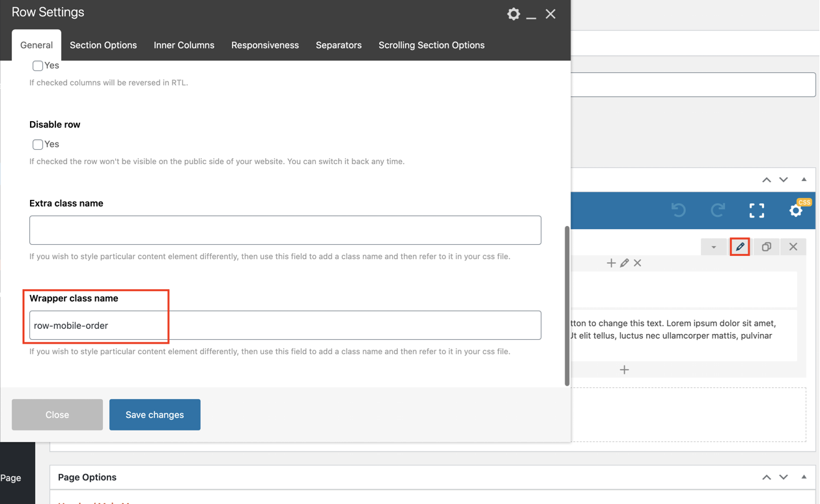This screenshot has width=820, height=504.
Task: Go to the Inner Columns tab
Action: 184,45
